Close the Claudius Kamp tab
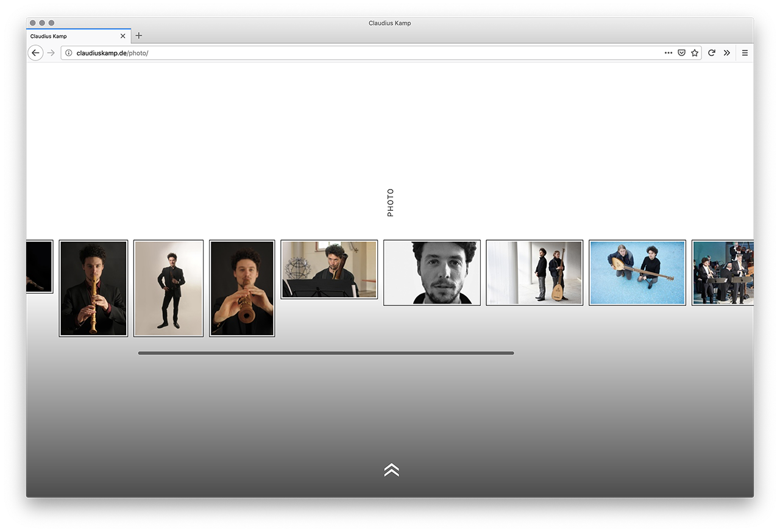This screenshot has height=532, width=780. tap(122, 36)
